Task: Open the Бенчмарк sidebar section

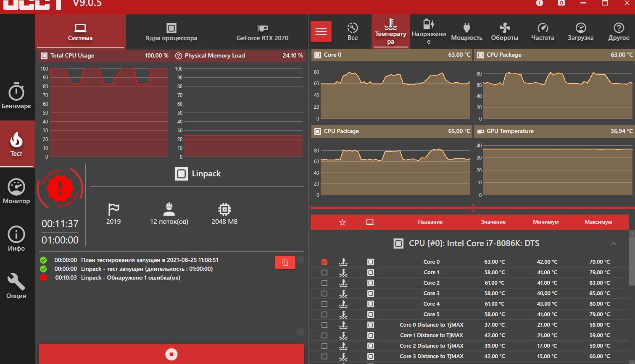Action: tap(16, 97)
